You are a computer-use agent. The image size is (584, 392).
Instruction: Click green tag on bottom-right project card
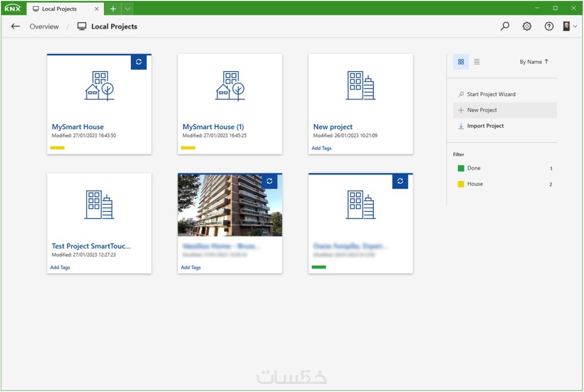(319, 267)
